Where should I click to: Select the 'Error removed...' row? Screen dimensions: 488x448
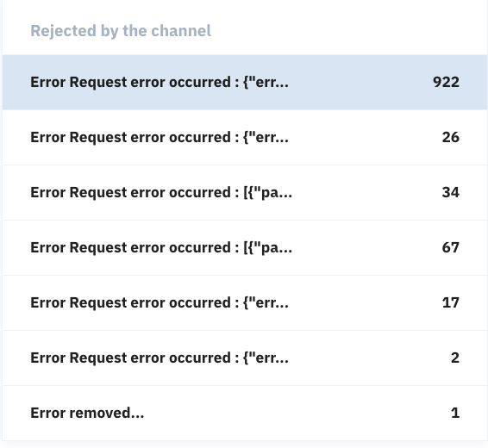pyautogui.click(x=245, y=413)
